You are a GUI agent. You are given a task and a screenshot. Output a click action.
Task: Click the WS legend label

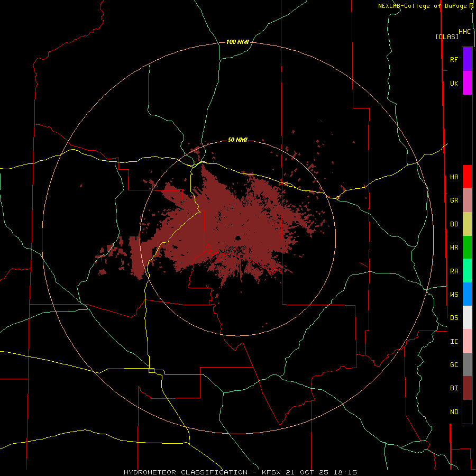(x=454, y=294)
